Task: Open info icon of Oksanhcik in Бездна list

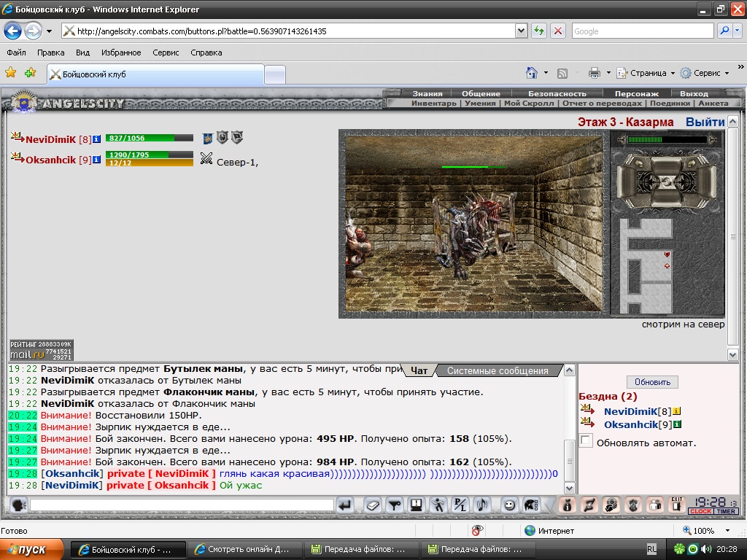Action: 678,424
